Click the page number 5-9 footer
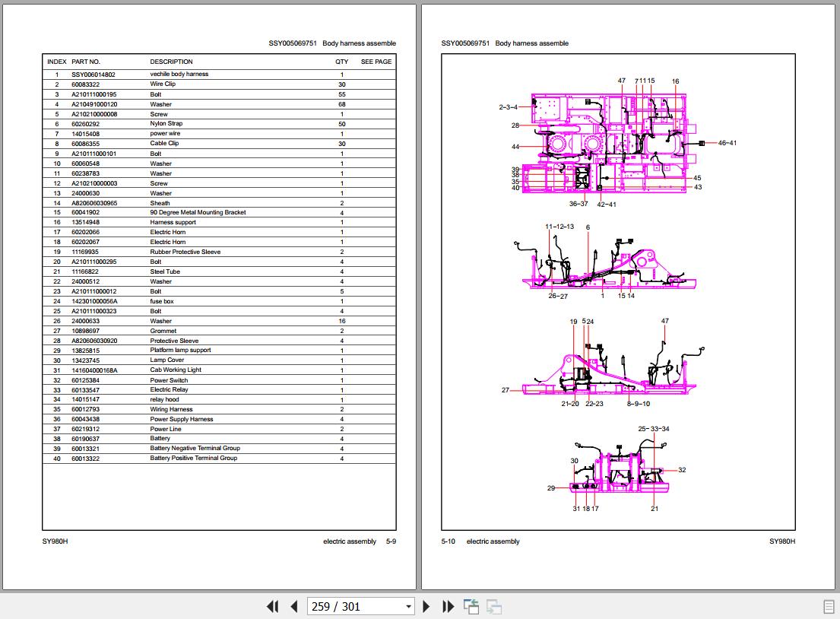 tap(391, 541)
